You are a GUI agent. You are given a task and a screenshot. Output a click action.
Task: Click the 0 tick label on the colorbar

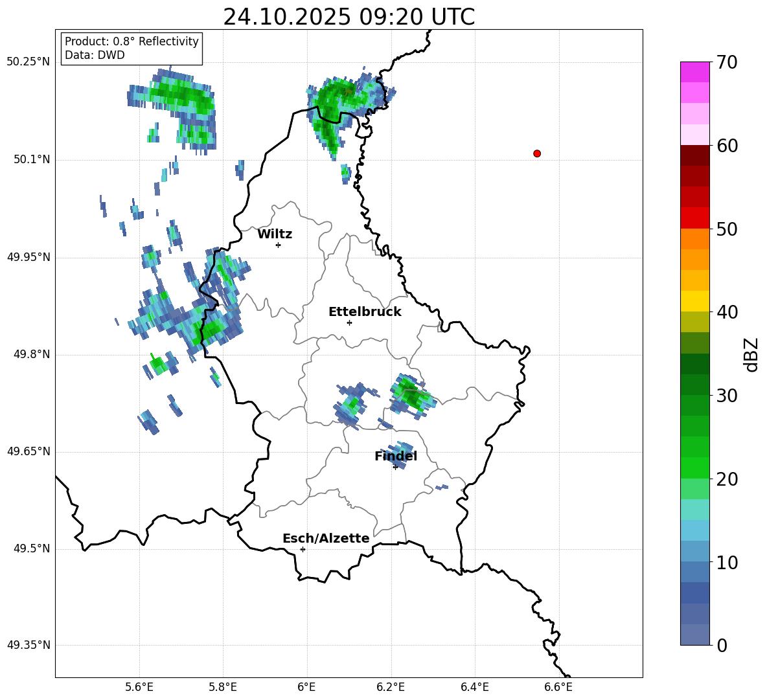pos(722,645)
